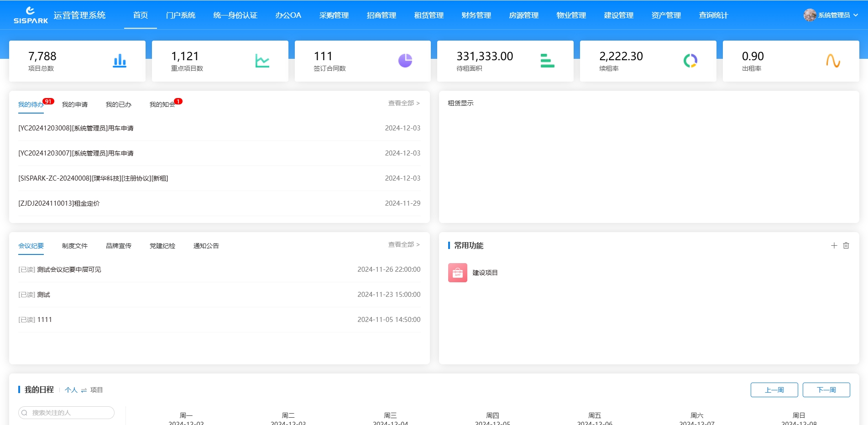
Task: Open 建设项目 via its briefcase icon
Action: [457, 273]
